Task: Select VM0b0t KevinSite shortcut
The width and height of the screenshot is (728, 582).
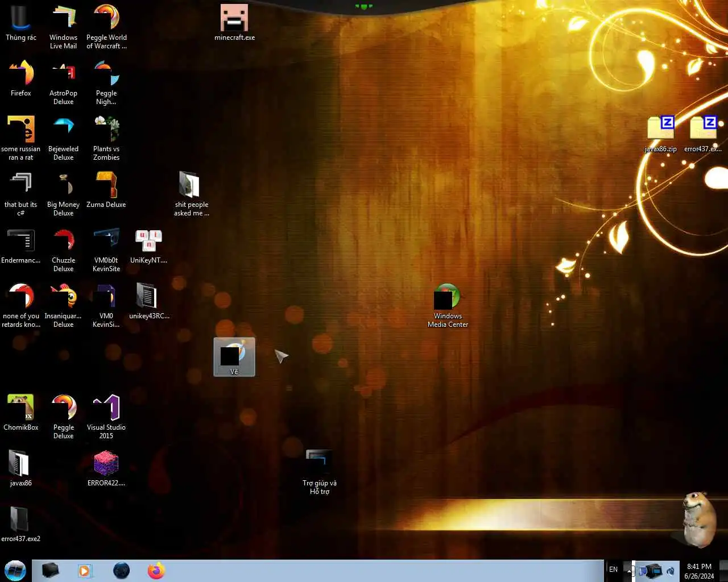Action: pyautogui.click(x=106, y=250)
